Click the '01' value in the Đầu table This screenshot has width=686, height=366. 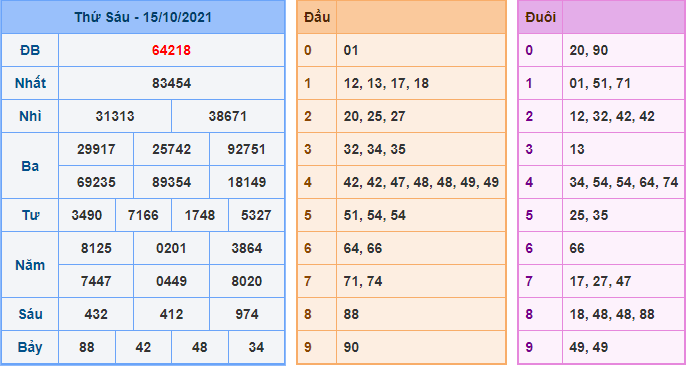click(x=351, y=50)
